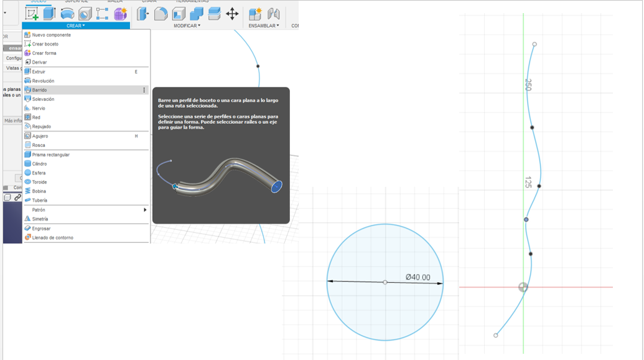Select the Fillet toolbar icon
Image resolution: width=644 pixels, height=360 pixels.
pos(161,14)
